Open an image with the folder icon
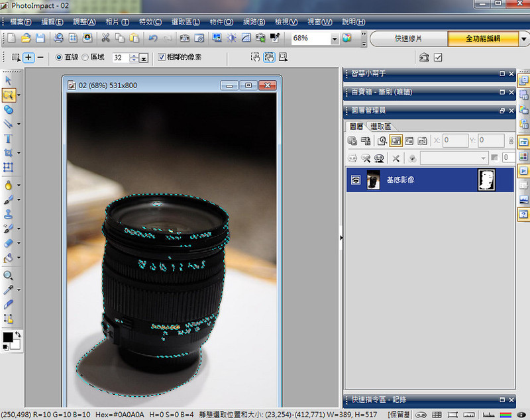 (x=26, y=38)
